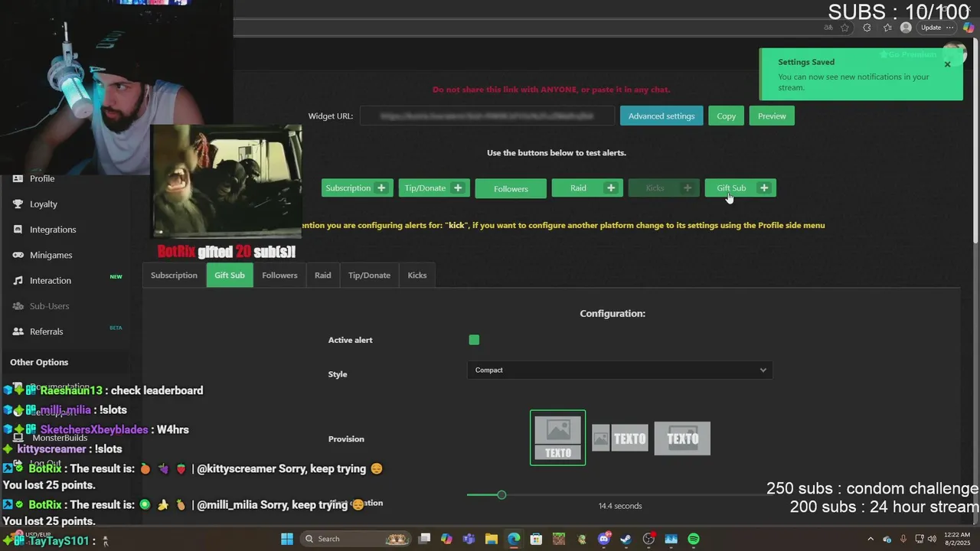Click the Advanced settings button
The height and width of the screenshot is (551, 980).
661,116
